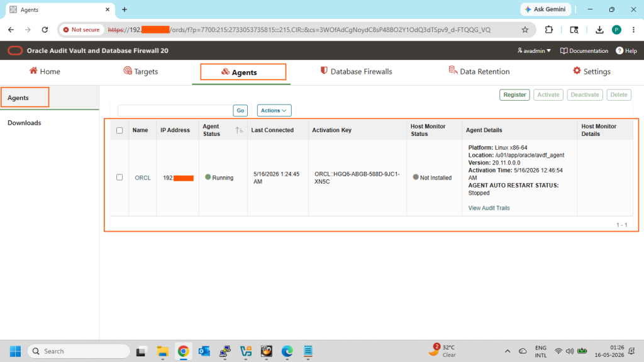Click the Delete button
The width and height of the screenshot is (644, 362).
coord(619,94)
